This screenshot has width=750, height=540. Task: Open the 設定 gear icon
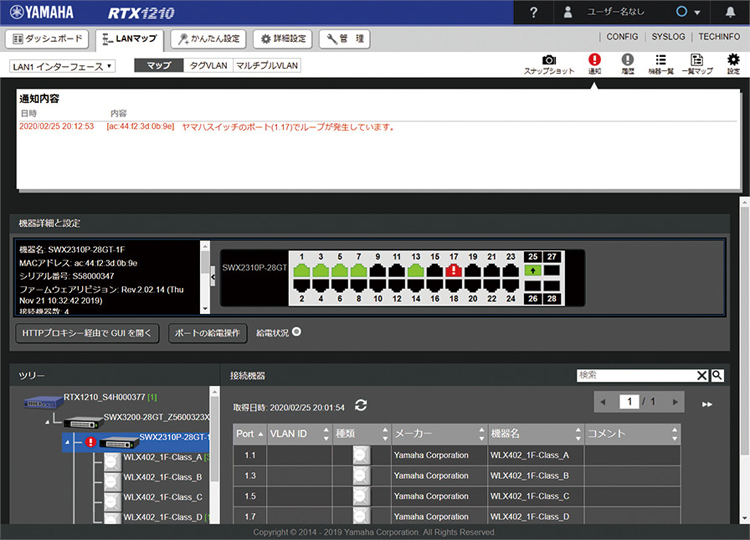733,64
